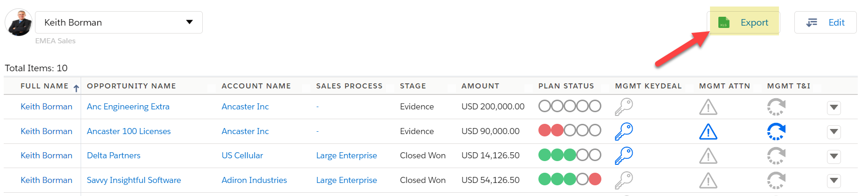The height and width of the screenshot is (196, 868).
Task: Toggle the key icon on Delta Partners row
Action: tap(624, 155)
